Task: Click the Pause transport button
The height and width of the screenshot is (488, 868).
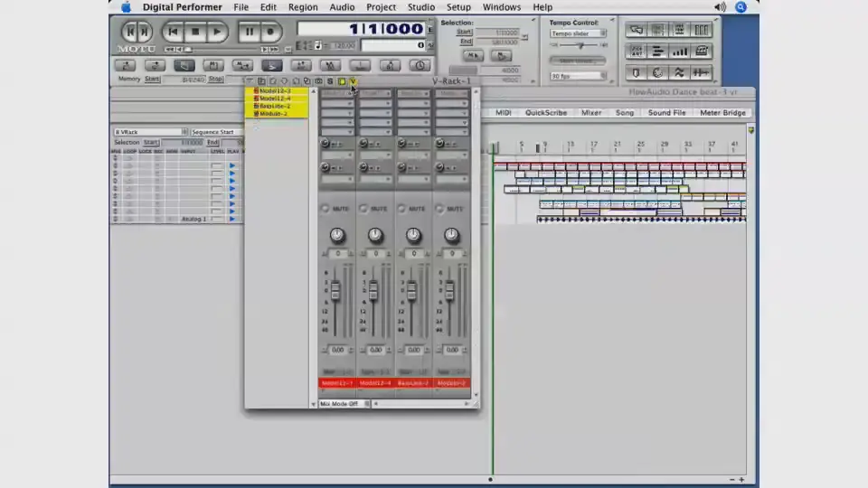Action: (x=250, y=33)
